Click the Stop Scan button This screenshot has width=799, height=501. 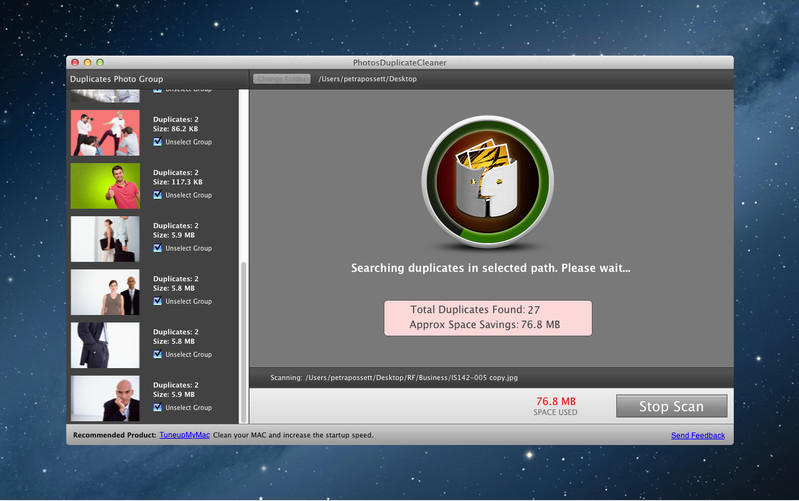point(671,406)
